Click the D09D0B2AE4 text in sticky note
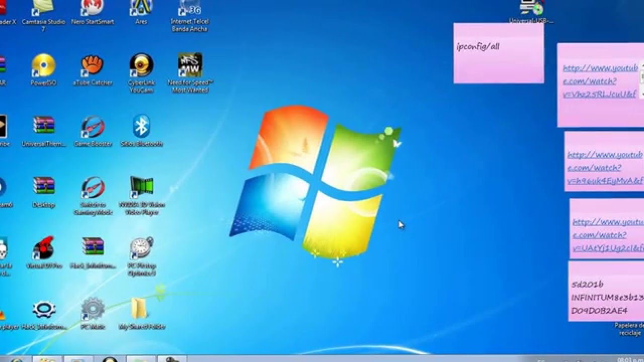 pos(599,311)
